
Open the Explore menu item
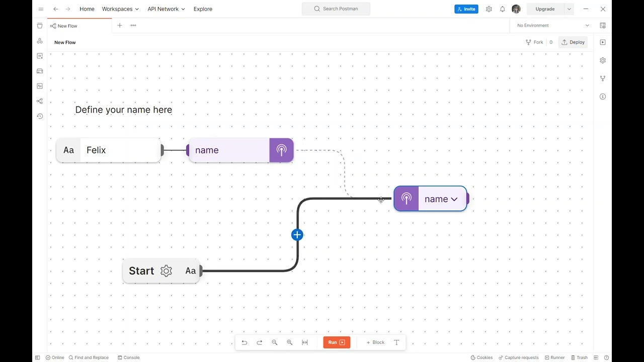pos(203,9)
